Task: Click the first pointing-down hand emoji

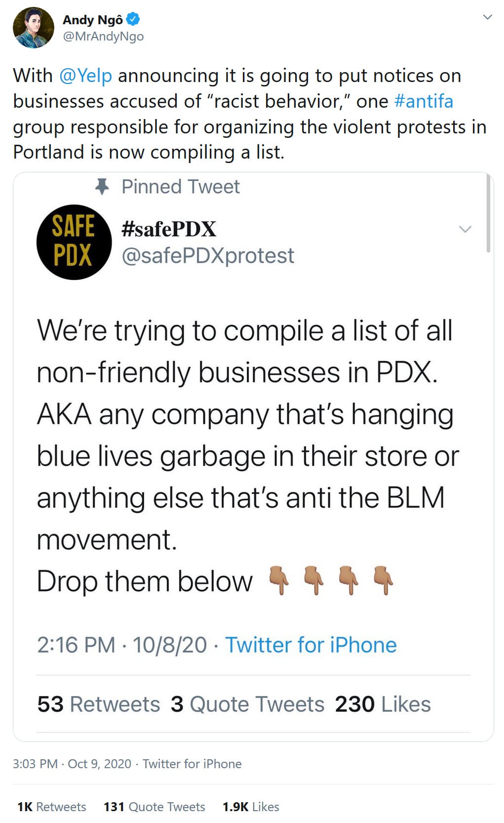Action: [279, 580]
